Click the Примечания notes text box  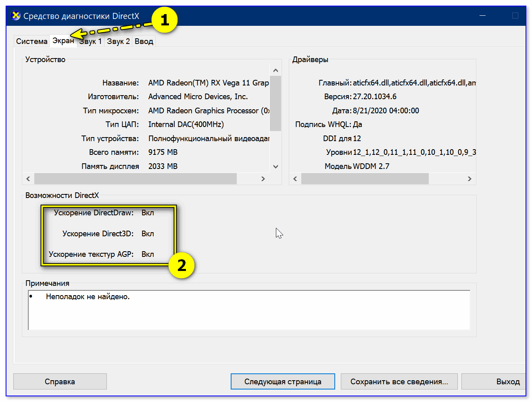coord(249,310)
